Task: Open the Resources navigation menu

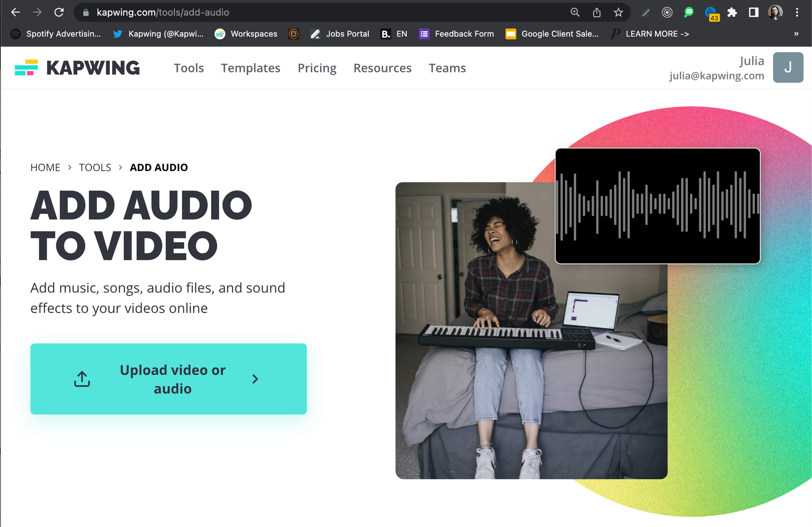Action: pyautogui.click(x=382, y=68)
